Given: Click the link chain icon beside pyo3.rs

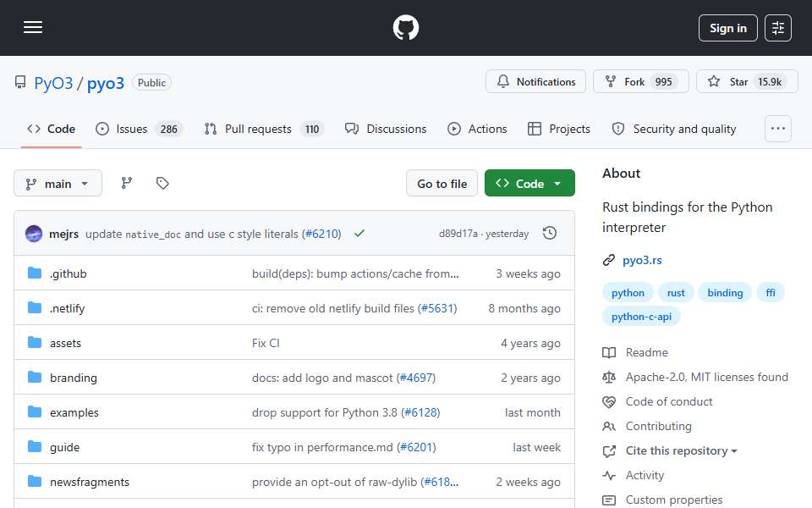Looking at the screenshot, I should [x=609, y=260].
